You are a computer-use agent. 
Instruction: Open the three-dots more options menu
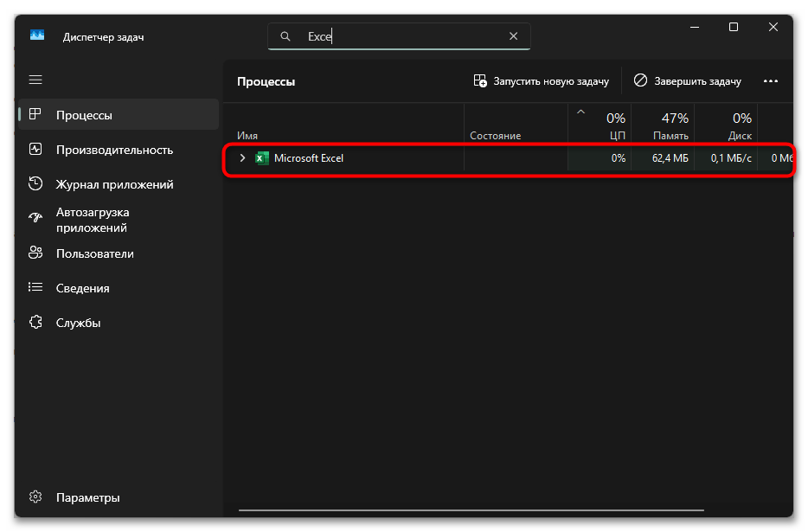click(x=771, y=81)
